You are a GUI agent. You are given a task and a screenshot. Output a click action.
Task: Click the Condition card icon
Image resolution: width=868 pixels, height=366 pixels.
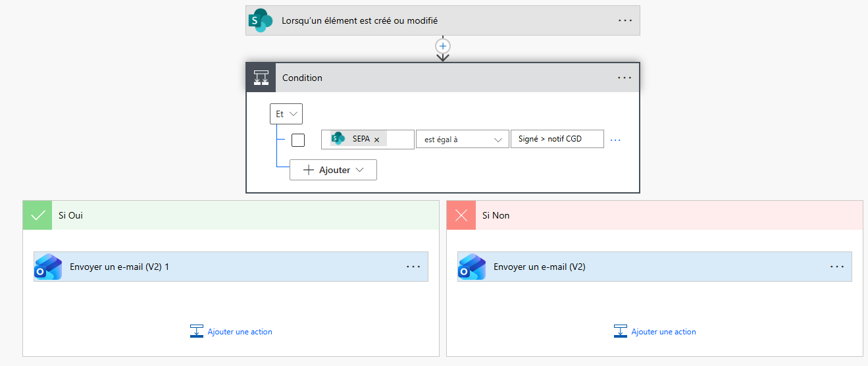coord(261,78)
